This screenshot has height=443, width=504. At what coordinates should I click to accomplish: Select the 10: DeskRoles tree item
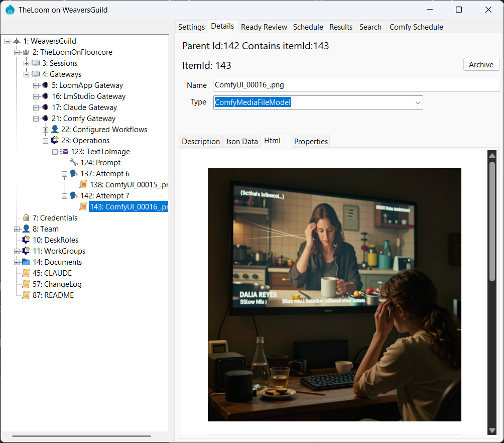55,240
